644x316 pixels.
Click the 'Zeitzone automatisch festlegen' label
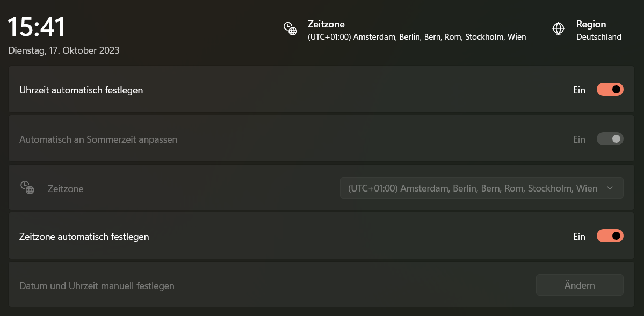tap(84, 237)
